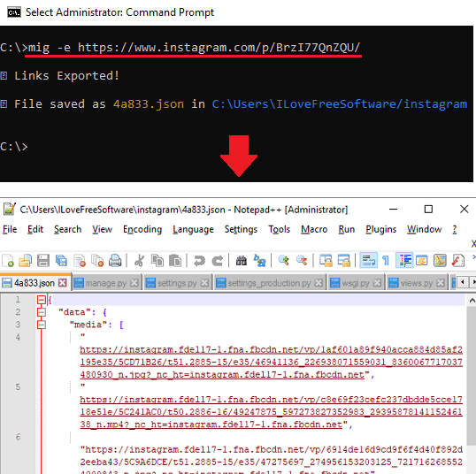The image size is (476, 474).
Task: Maximize the Notepad++ window
Action: click(x=428, y=209)
